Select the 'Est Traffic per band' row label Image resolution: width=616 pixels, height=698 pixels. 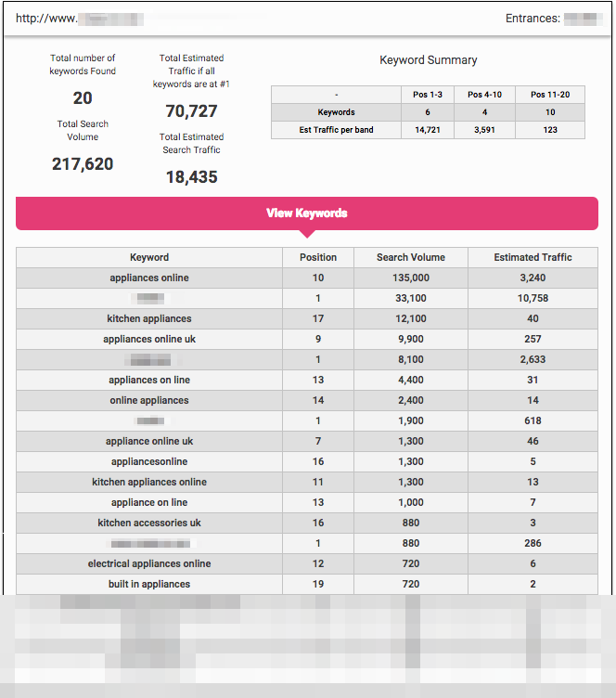[x=336, y=130]
